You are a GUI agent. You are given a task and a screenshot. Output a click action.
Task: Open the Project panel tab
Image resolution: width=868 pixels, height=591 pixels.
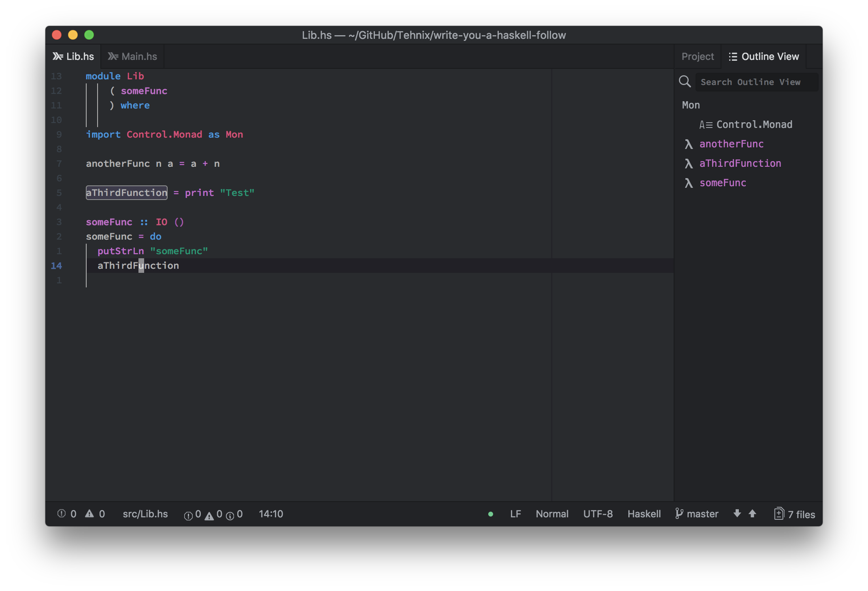698,57
